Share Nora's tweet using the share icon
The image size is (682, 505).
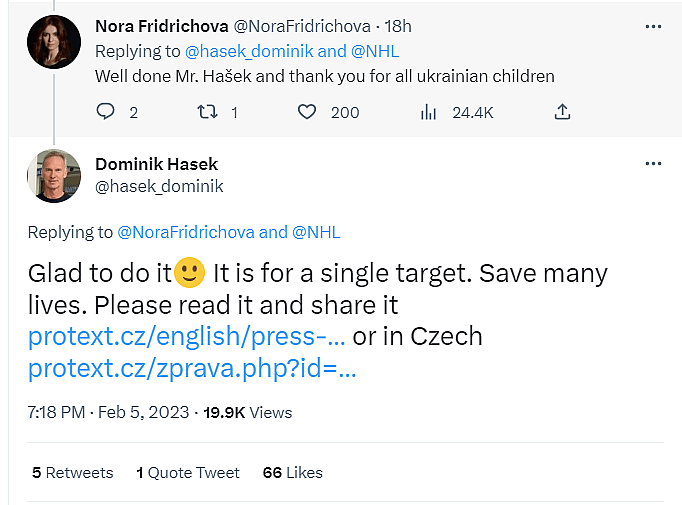click(x=562, y=112)
